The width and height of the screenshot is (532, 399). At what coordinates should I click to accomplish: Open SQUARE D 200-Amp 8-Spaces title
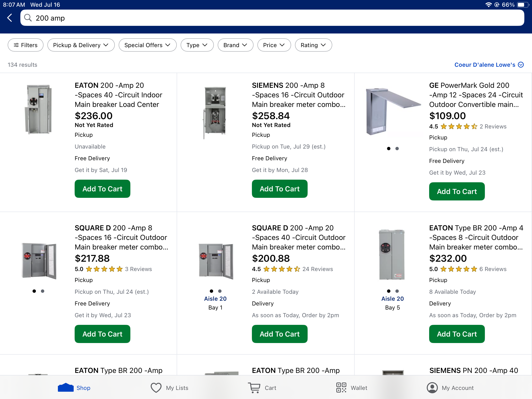click(x=122, y=237)
